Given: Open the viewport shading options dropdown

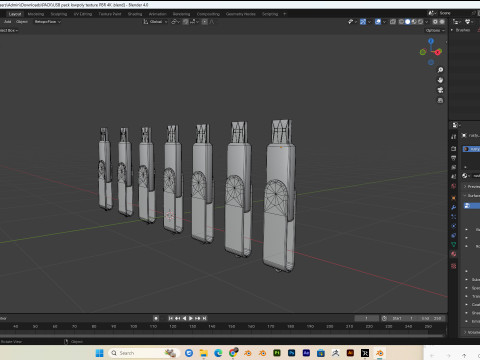Looking at the screenshot, I should tap(426, 22).
